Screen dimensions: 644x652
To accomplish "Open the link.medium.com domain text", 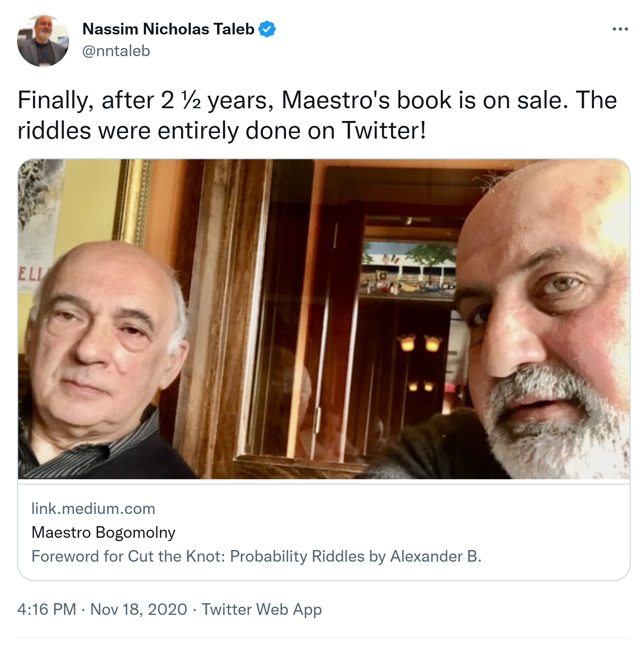I will (x=93, y=509).
